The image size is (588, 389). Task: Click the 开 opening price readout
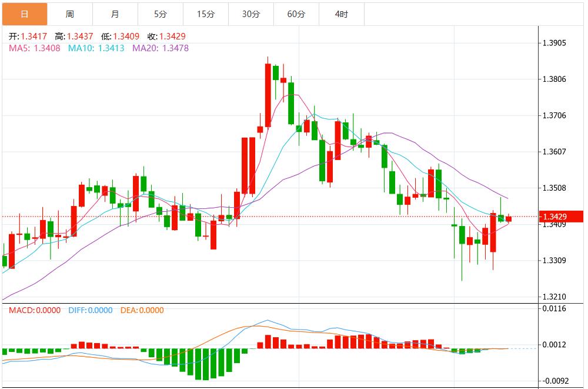pos(29,36)
